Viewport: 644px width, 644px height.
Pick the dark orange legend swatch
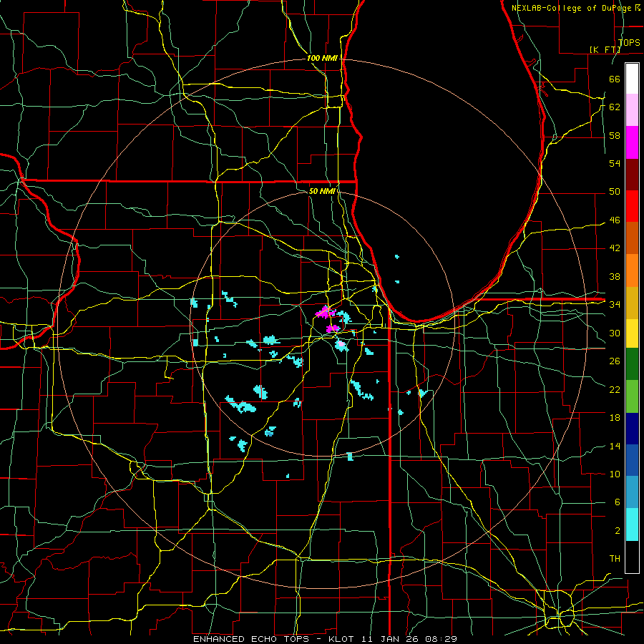pyautogui.click(x=632, y=238)
